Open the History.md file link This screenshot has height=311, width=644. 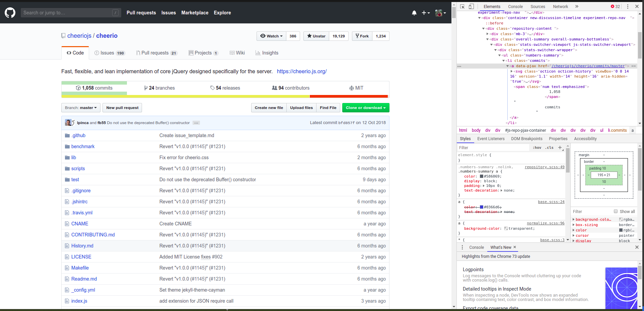pos(82,246)
